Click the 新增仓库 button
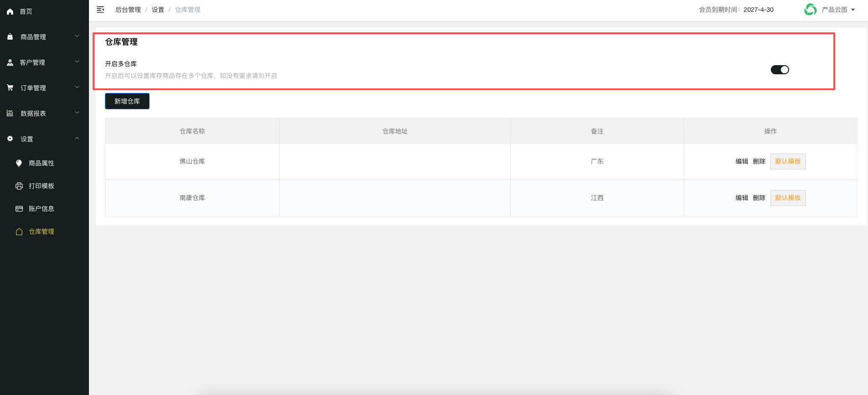868x395 pixels. point(127,101)
